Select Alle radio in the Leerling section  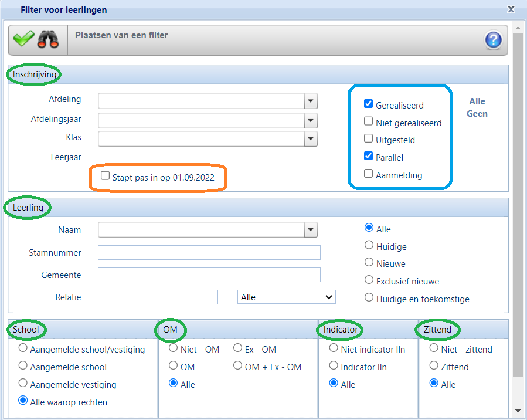point(369,228)
